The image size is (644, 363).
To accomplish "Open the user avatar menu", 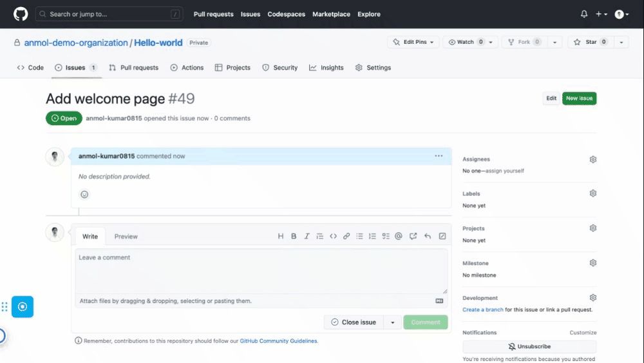I will (x=621, y=14).
